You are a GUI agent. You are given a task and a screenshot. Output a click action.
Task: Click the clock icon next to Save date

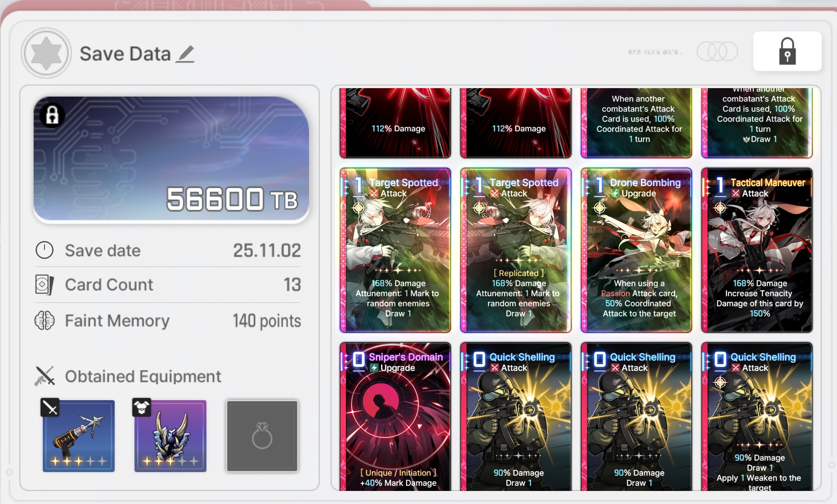(45, 250)
